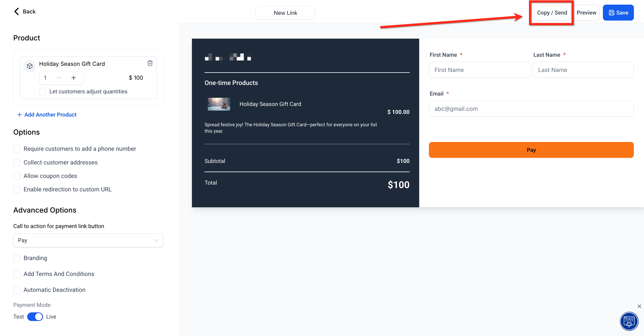Click the New Link title field

tap(285, 13)
